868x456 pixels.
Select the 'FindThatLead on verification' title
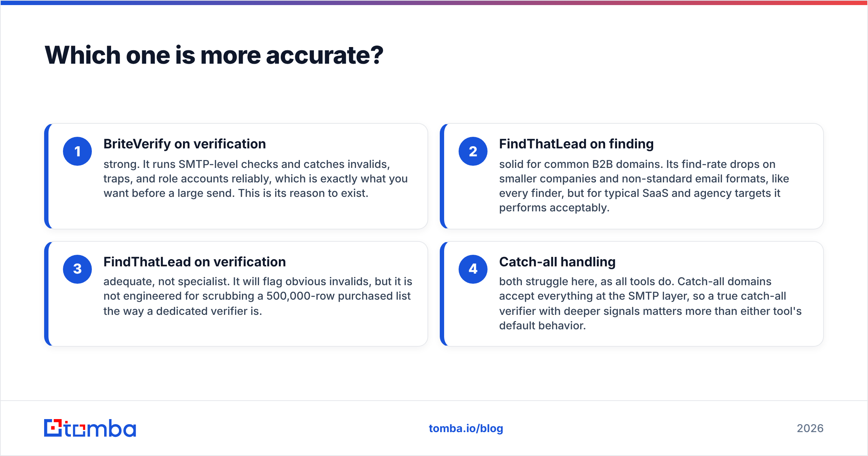coord(195,262)
